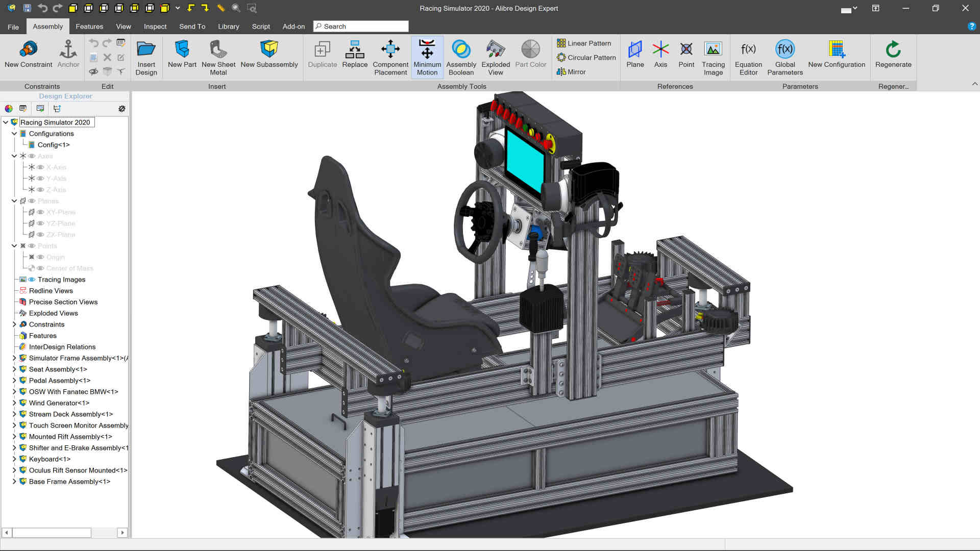
Task: Expand the Seat Assembly node
Action: click(x=14, y=369)
